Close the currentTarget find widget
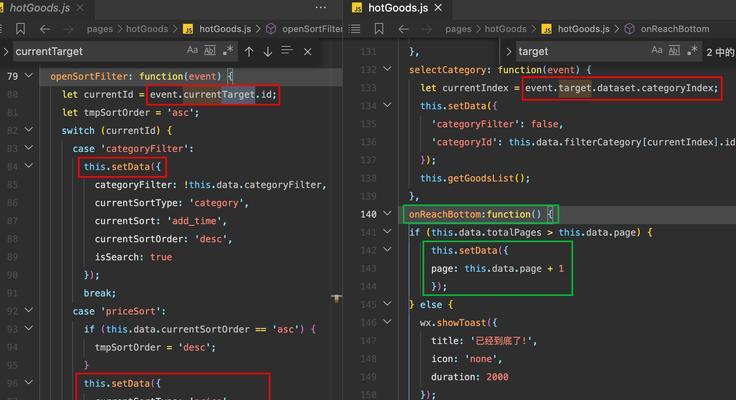 307,52
